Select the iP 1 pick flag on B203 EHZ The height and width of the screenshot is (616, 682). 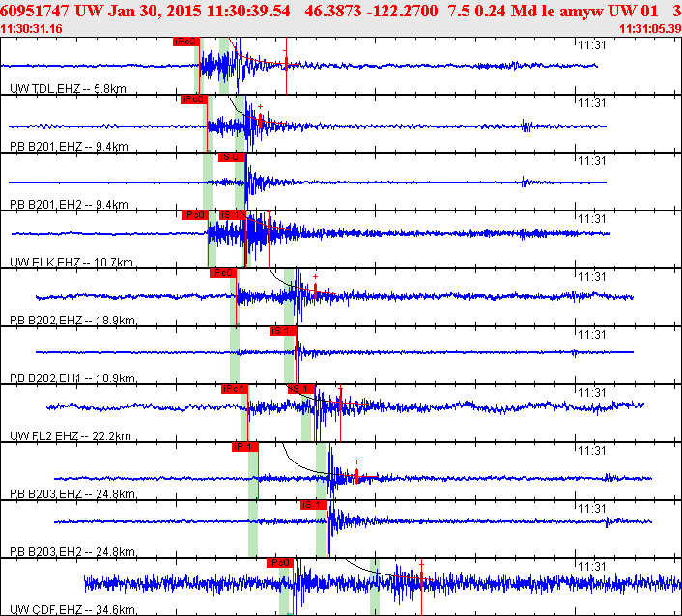click(x=245, y=446)
